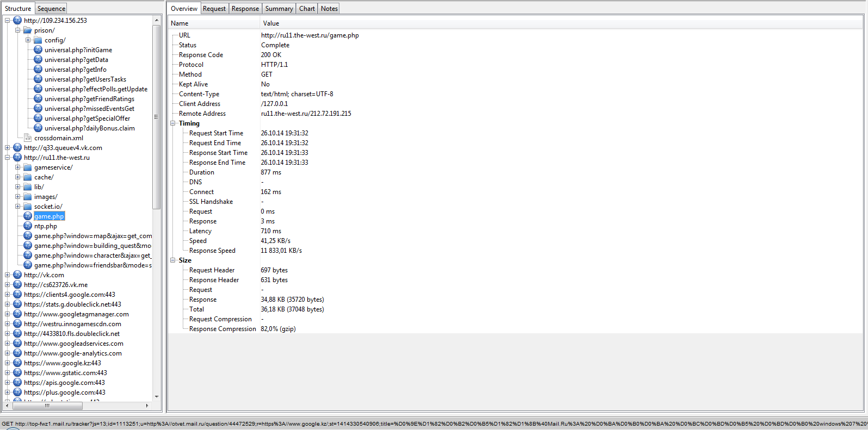Click globe icon for https://apis.google.com:443
Screen dimensions: 868x430
coord(17,383)
